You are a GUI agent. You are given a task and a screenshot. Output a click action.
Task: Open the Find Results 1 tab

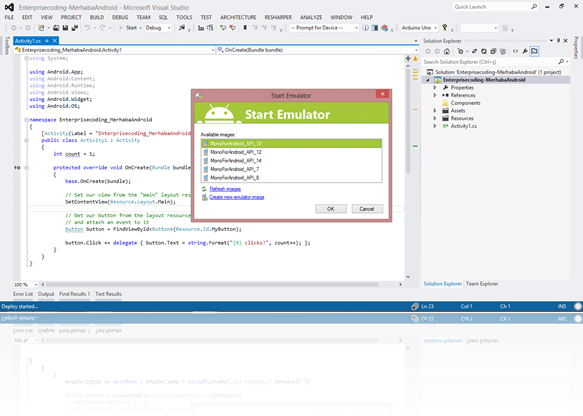pos(74,294)
